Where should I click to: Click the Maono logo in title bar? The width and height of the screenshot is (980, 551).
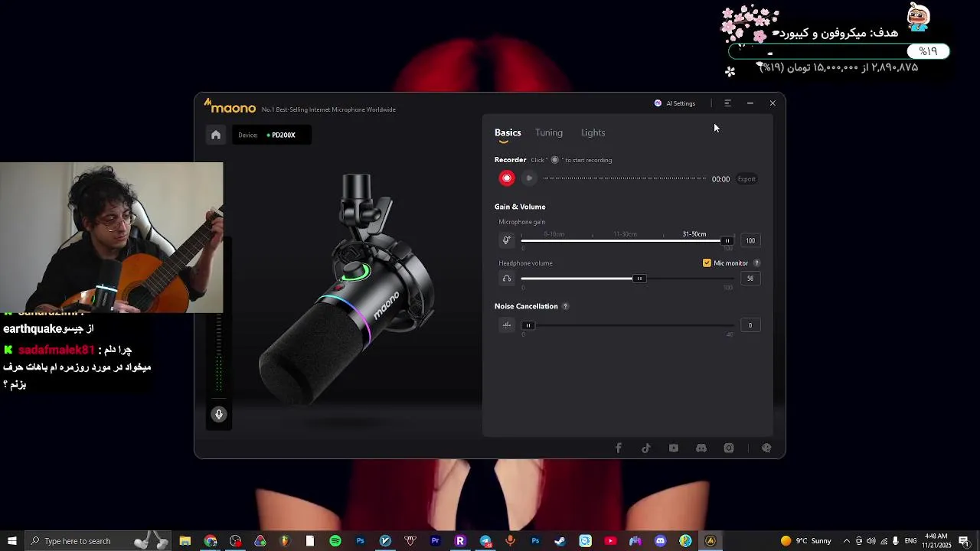230,106
